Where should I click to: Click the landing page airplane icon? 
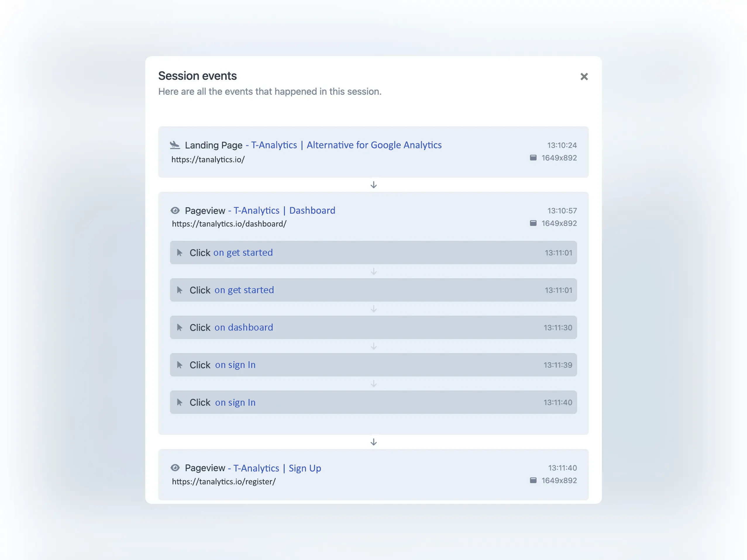pos(175,145)
